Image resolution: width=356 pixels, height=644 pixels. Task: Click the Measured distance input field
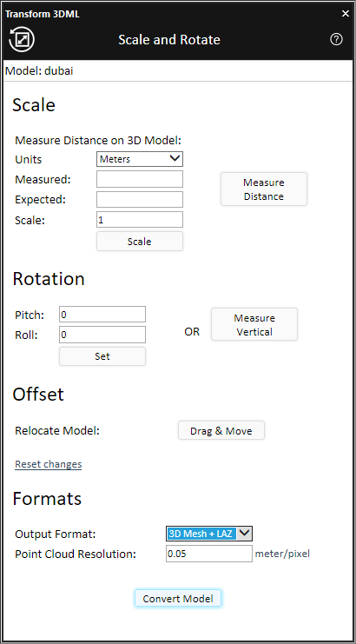(x=140, y=179)
